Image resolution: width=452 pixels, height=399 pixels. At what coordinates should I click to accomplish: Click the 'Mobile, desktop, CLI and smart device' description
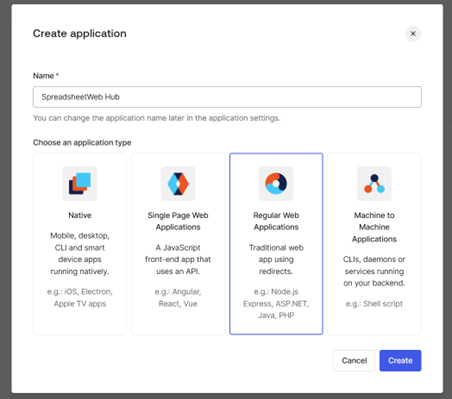(x=80, y=253)
